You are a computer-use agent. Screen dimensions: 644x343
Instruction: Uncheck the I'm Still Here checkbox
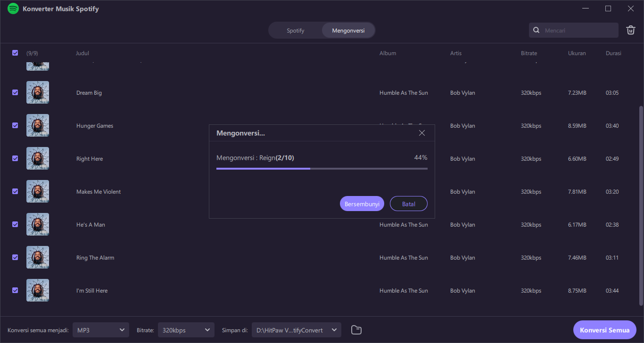pyautogui.click(x=15, y=290)
